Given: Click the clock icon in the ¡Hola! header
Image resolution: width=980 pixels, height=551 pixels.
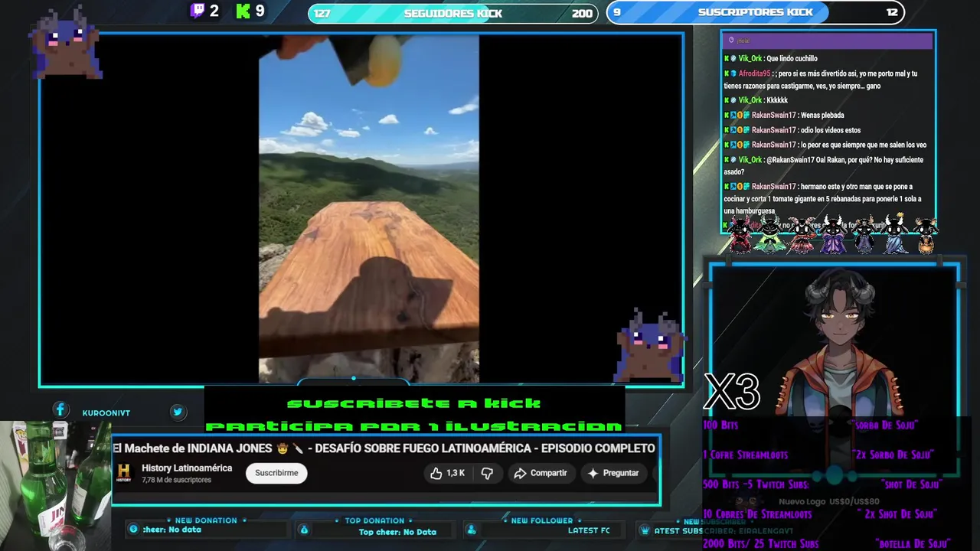Looking at the screenshot, I should [x=731, y=40].
